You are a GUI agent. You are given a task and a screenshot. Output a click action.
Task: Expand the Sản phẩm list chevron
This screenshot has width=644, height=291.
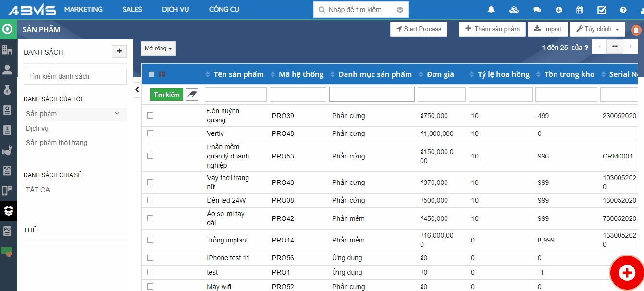pyautogui.click(x=117, y=114)
